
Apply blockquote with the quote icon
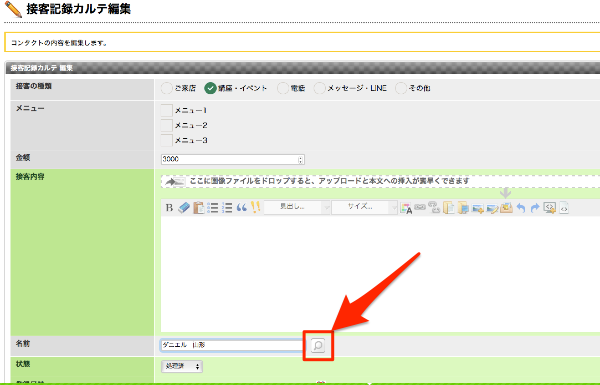tap(241, 208)
